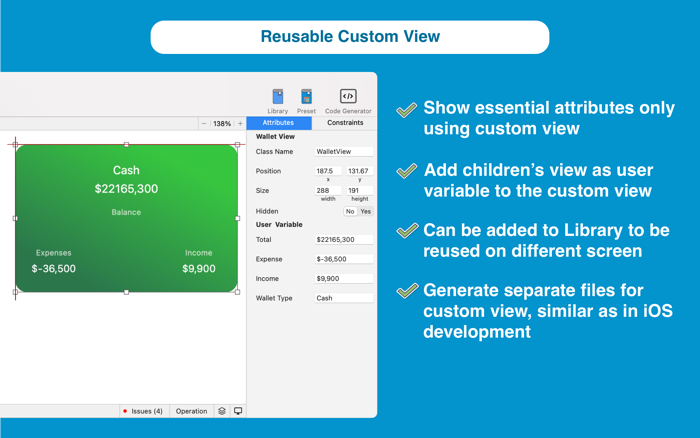The width and height of the screenshot is (700, 438).
Task: Click the Size width field
Action: point(328,191)
